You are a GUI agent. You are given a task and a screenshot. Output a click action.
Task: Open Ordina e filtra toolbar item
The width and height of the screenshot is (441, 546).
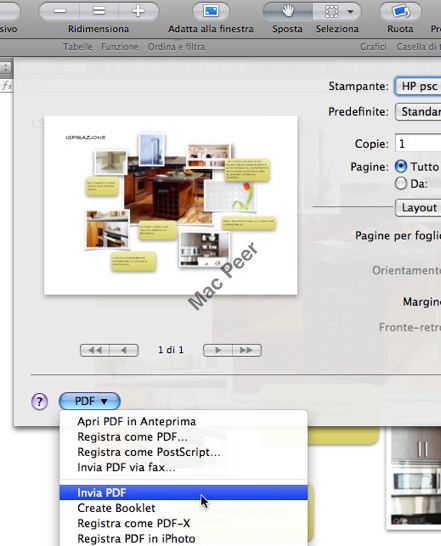(x=176, y=47)
